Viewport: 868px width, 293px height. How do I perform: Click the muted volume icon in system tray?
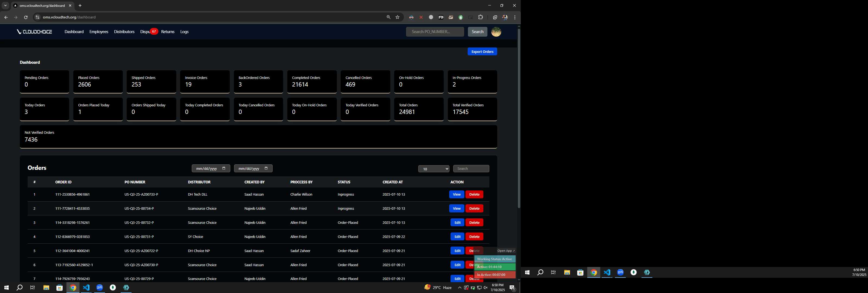(486, 288)
